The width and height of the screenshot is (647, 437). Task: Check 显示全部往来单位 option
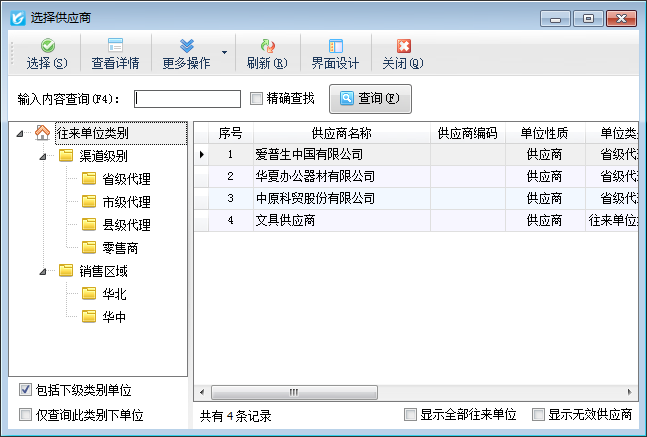click(x=411, y=415)
